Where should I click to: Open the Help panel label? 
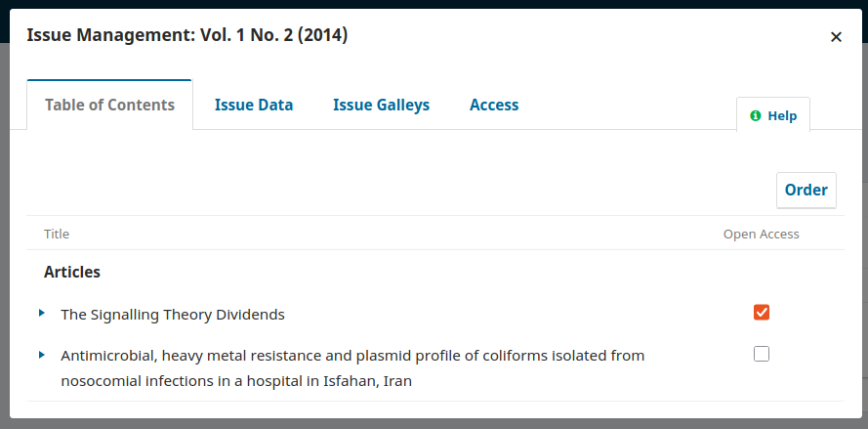coord(782,115)
